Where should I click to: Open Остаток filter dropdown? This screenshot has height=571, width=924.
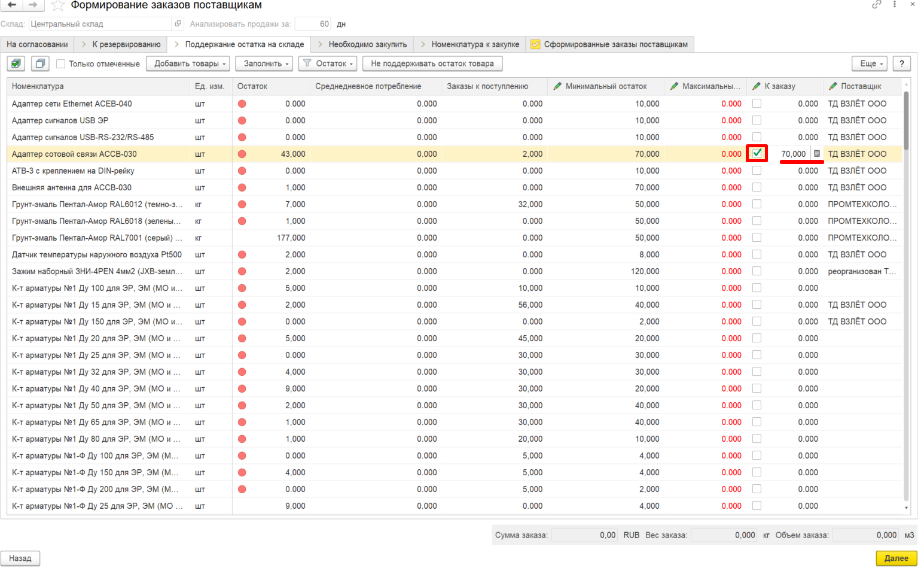328,63
